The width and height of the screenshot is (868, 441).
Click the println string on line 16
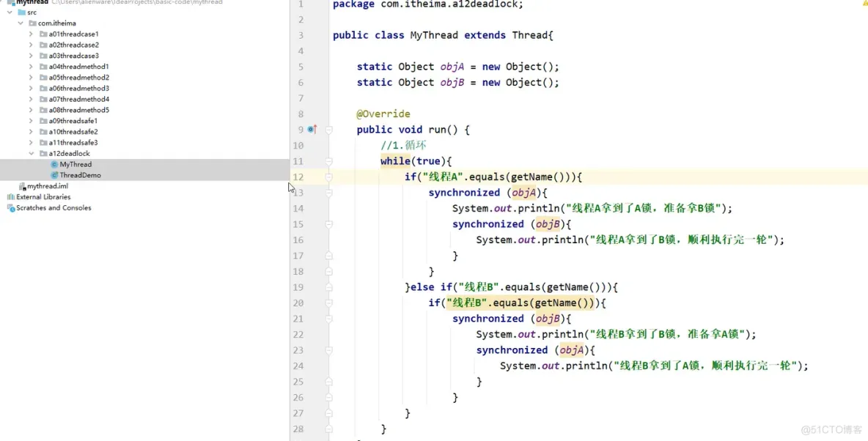(680, 240)
